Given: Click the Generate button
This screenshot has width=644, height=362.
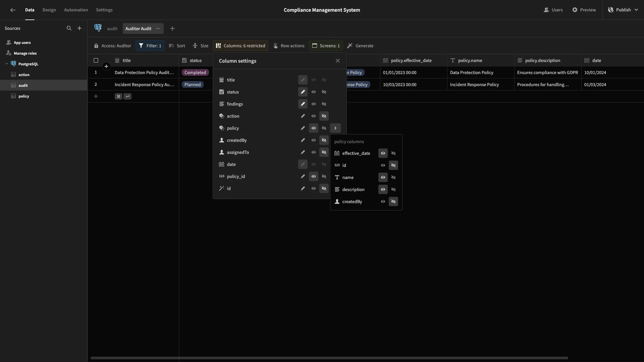Looking at the screenshot, I should pyautogui.click(x=360, y=46).
